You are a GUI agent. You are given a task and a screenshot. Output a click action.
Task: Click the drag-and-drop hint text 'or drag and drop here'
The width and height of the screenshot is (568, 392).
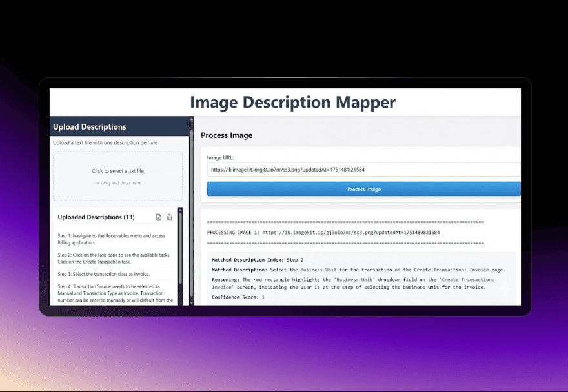(x=118, y=183)
